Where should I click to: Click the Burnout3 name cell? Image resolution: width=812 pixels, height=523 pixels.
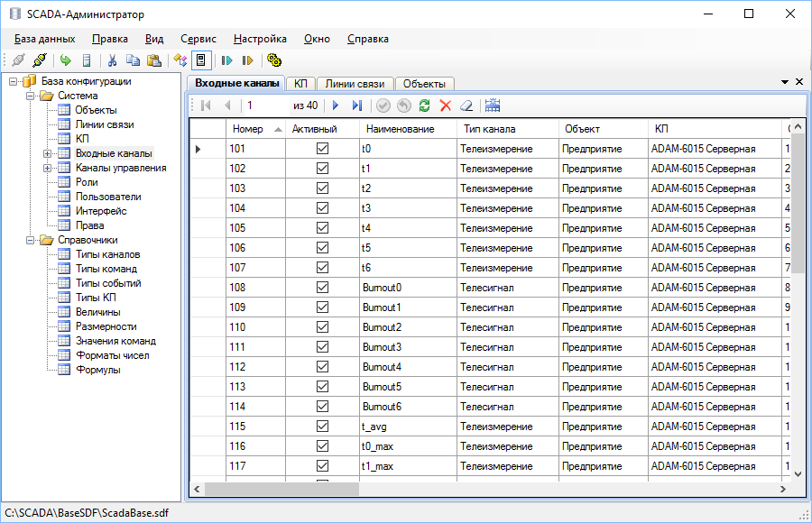click(408, 347)
